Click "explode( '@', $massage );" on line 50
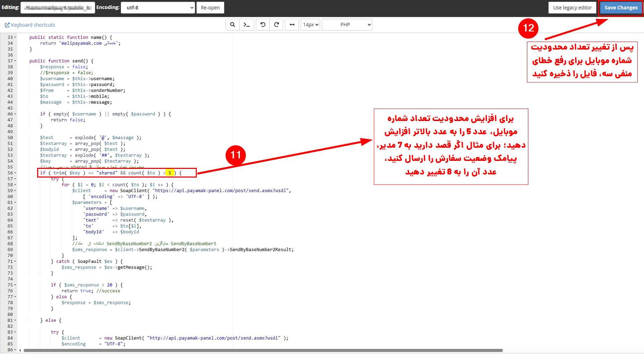Viewport: 644px width, 362px height. pos(108,138)
